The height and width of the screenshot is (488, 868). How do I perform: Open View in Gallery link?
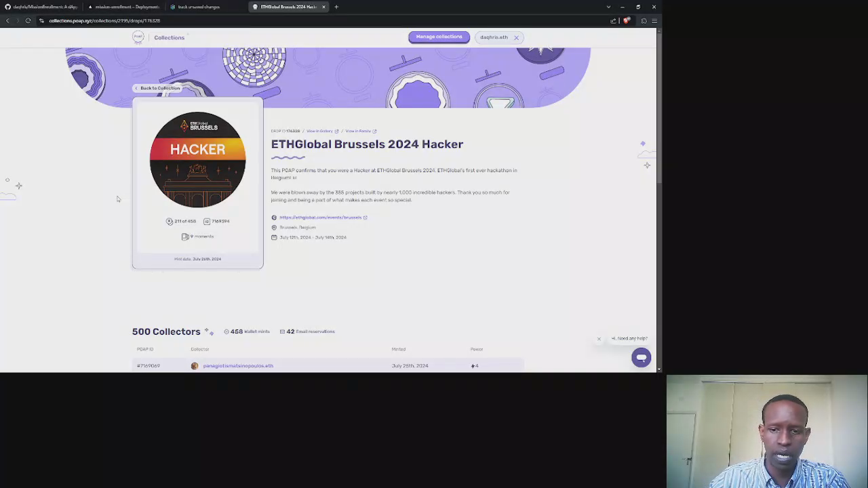click(322, 131)
